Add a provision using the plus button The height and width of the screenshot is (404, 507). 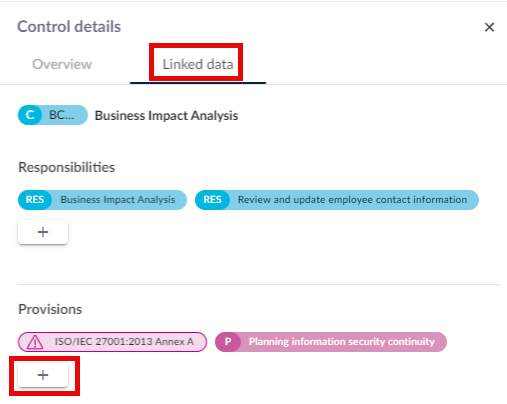tap(43, 375)
